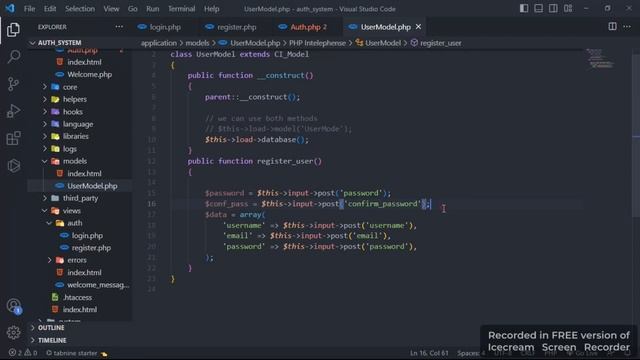Click models in the breadcrumb
Screen dimensions: 640x360
coord(197,43)
